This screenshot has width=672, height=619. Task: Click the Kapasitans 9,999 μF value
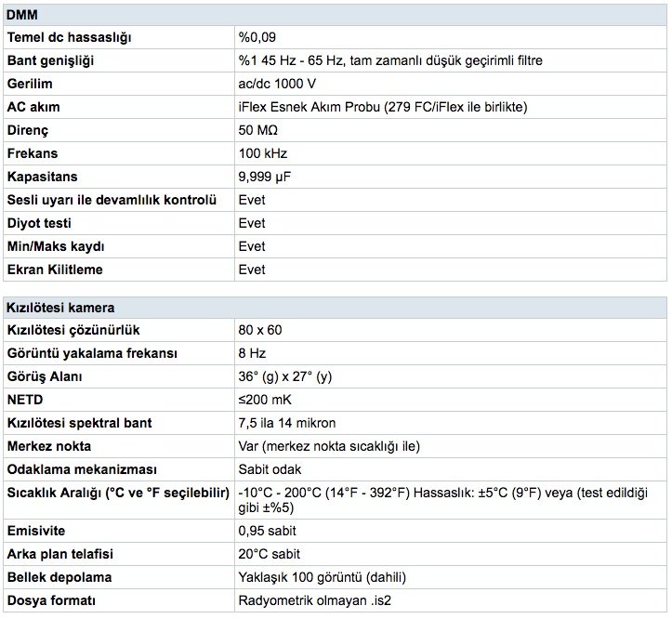(264, 177)
